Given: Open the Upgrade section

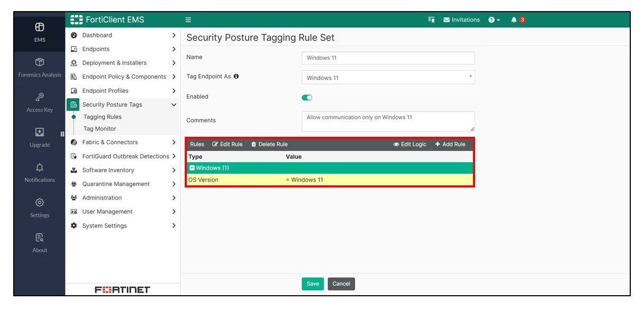Looking at the screenshot, I should (40, 137).
